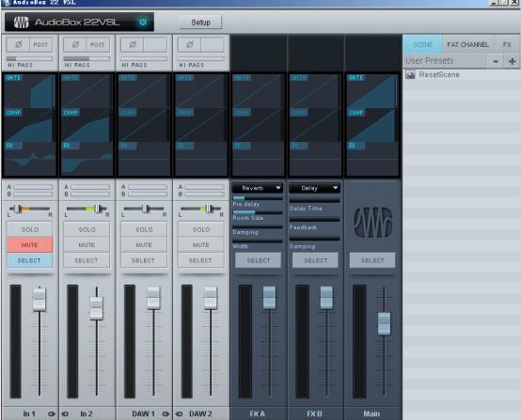Select the ResetScene preset entry

[462, 74]
